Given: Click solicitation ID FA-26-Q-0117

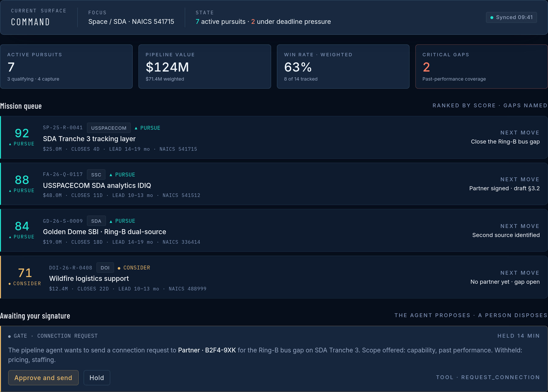Looking at the screenshot, I should pyautogui.click(x=63, y=174).
